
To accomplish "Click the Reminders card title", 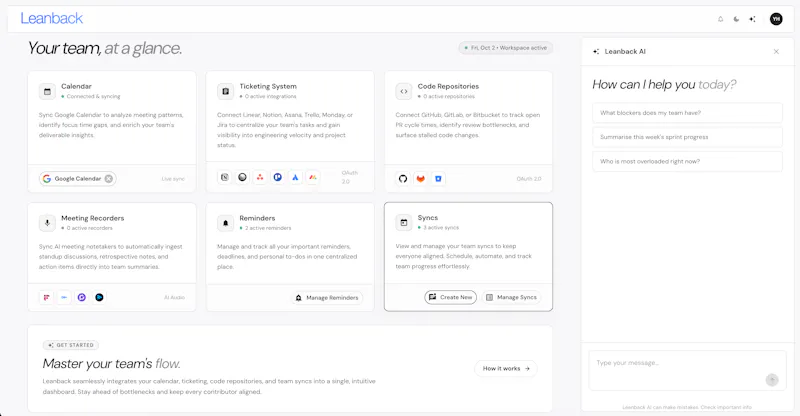I will [x=257, y=218].
